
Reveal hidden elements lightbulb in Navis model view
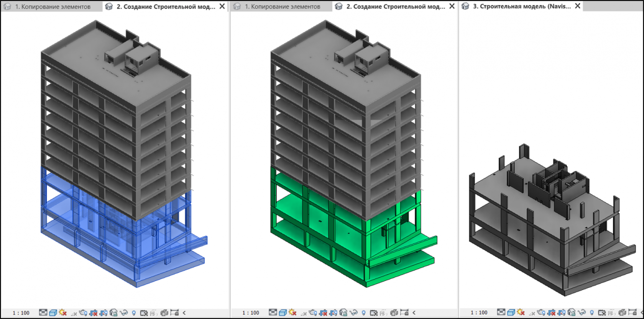pos(592,312)
